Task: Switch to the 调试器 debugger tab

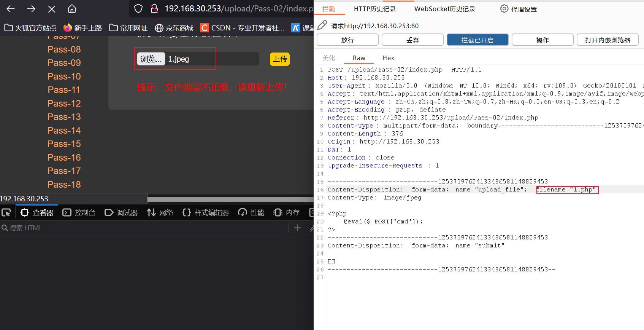Action: coord(121,212)
